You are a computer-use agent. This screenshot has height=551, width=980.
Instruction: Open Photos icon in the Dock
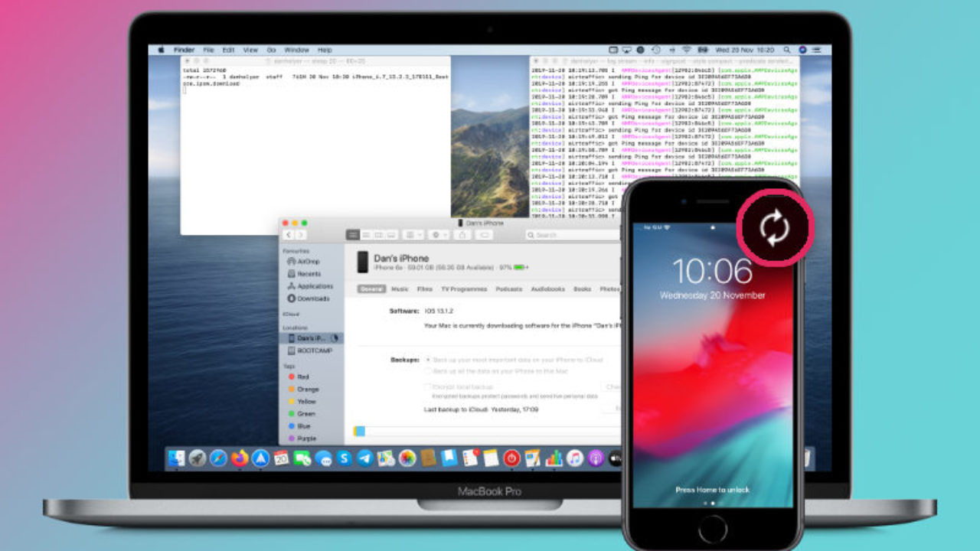coord(407,458)
